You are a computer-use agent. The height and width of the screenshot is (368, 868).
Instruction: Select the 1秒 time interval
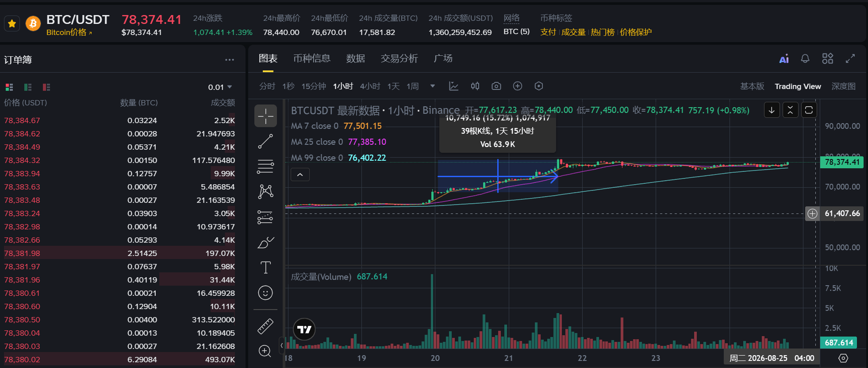(288, 86)
